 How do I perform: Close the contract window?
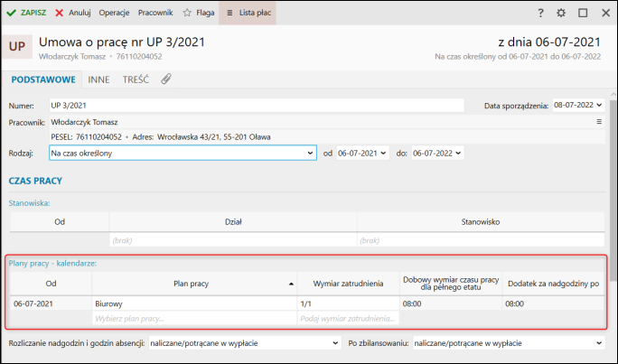click(605, 13)
